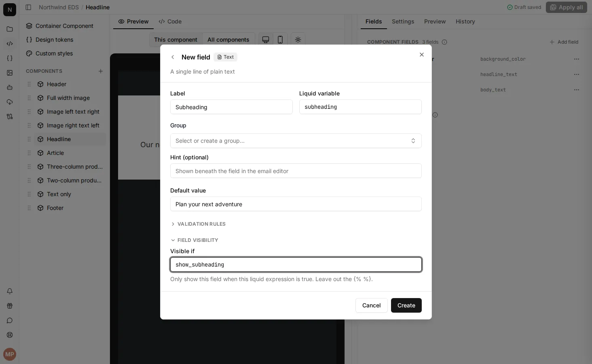Image resolution: width=592 pixels, height=364 pixels.
Task: Click the Apply all button
Action: coord(567,7)
